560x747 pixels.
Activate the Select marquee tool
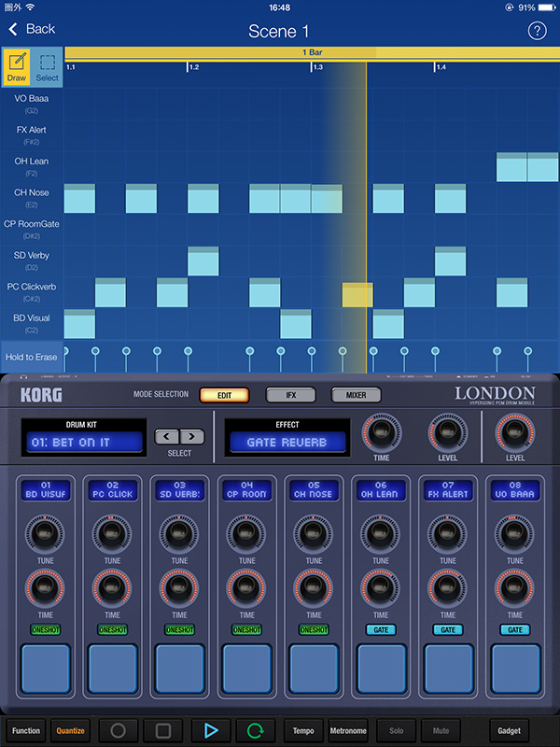48,66
